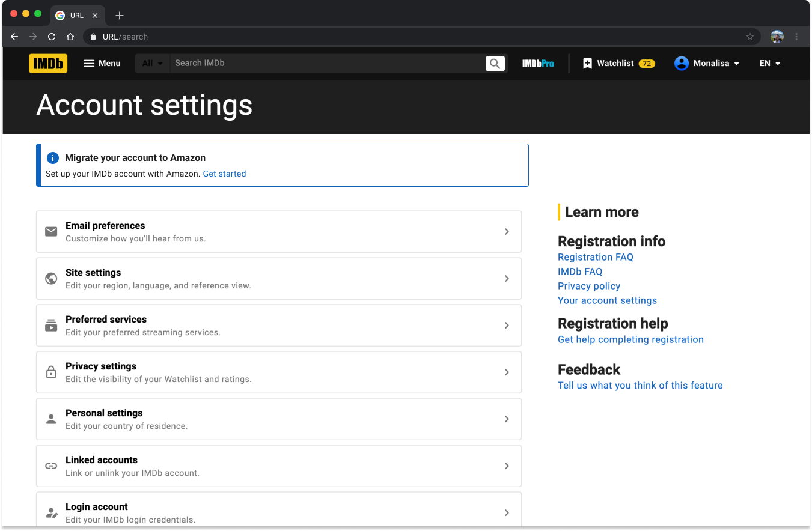The height and width of the screenshot is (531, 812).
Task: Expand the Personal settings chevron
Action: [507, 419]
